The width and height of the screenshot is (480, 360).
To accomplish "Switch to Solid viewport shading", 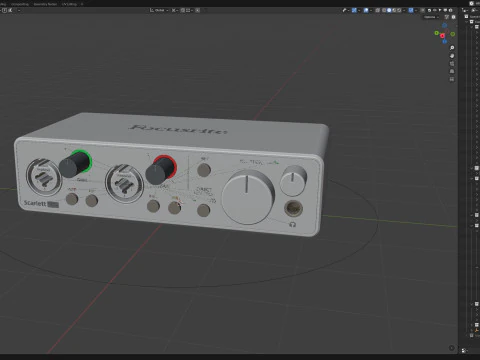I will tap(389, 10).
